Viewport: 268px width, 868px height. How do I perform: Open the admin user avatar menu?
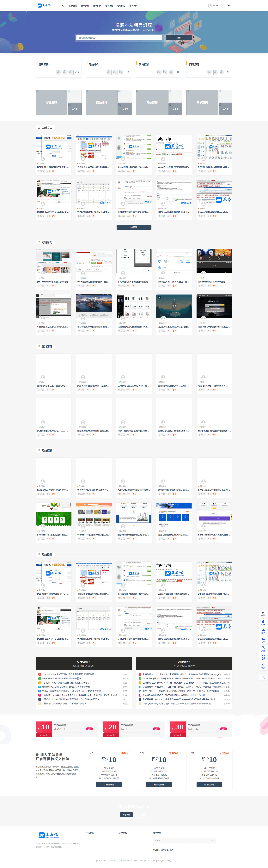[x=213, y=5]
